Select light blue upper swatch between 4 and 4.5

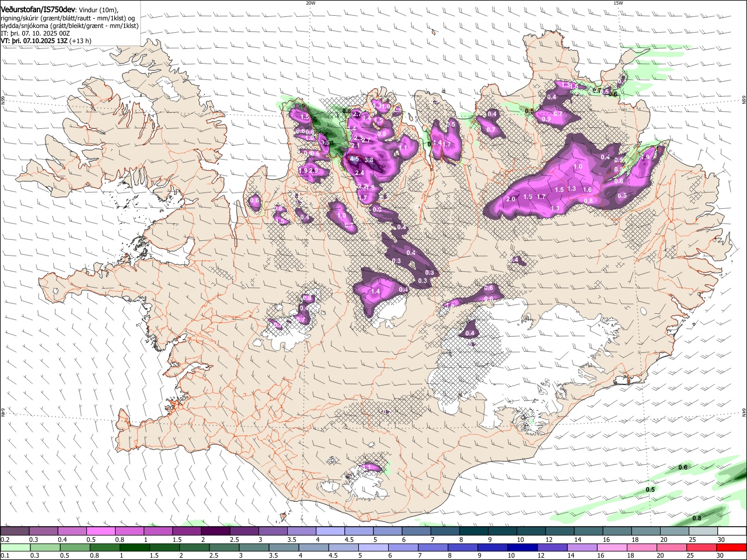coord(330,531)
